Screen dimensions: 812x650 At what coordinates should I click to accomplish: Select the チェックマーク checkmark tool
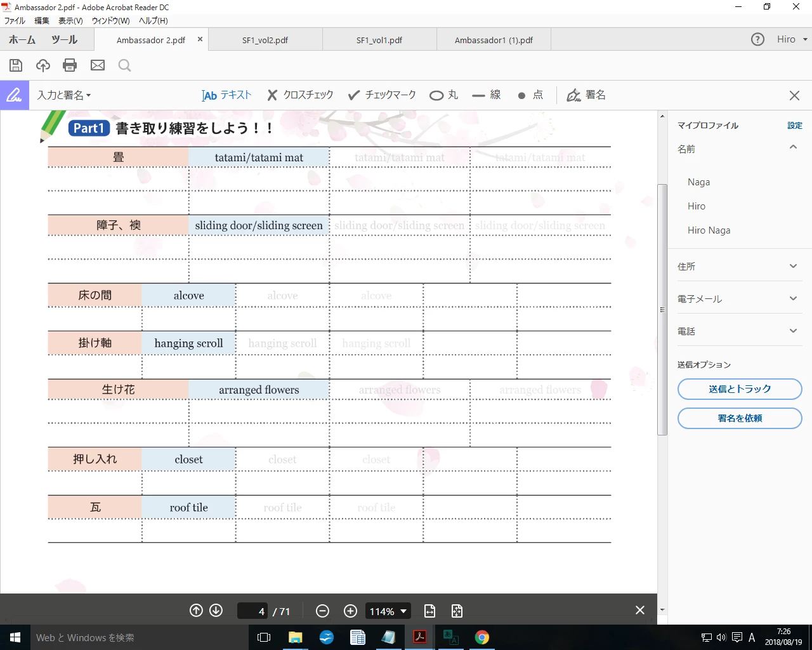[x=382, y=95]
